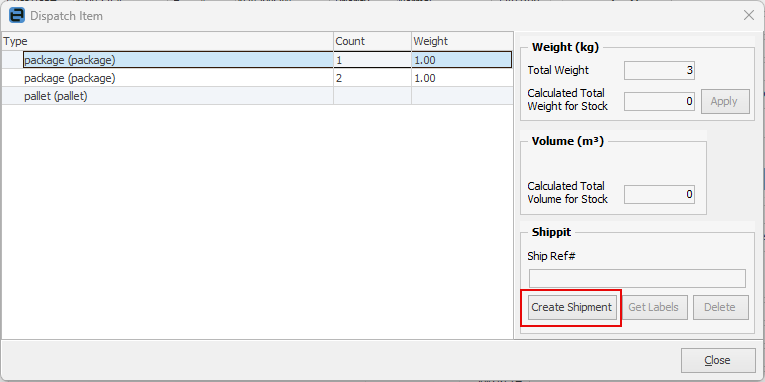Click the Count cell showing 2
Screen dimensions: 765x382
click(x=372, y=78)
